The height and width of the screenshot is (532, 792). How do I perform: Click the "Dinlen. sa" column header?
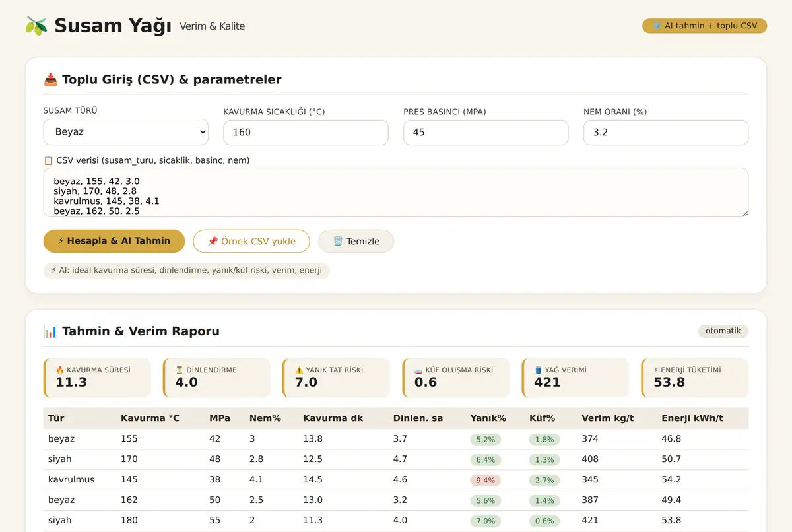(x=418, y=418)
